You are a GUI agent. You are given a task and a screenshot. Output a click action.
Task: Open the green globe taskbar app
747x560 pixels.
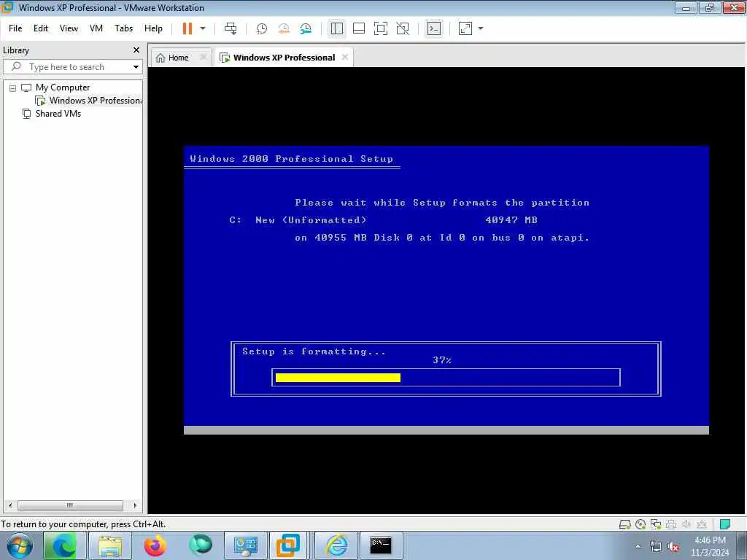point(200,545)
